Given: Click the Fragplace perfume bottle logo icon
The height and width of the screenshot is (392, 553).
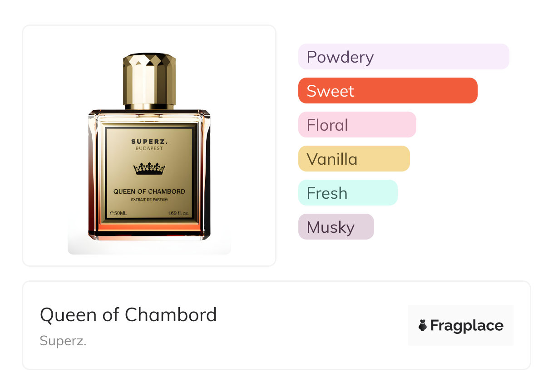Looking at the screenshot, I should (423, 325).
